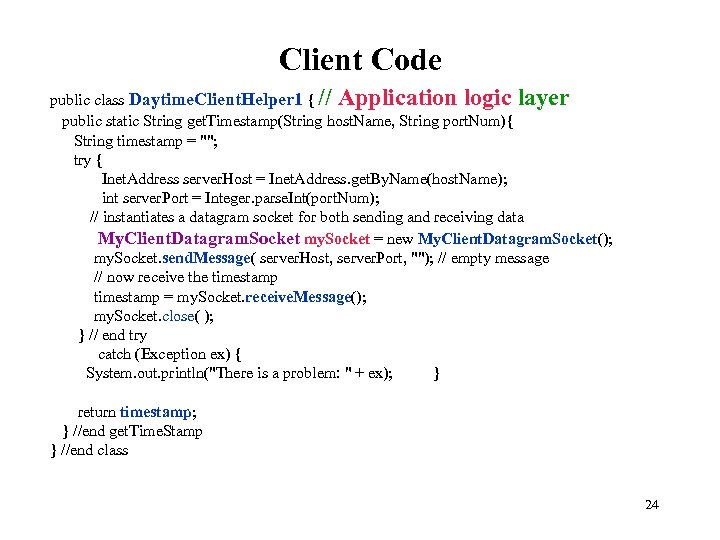Screen dimensions: 720x540
Task: Click the '} //end getTimeStamp' line
Action: 133,431
